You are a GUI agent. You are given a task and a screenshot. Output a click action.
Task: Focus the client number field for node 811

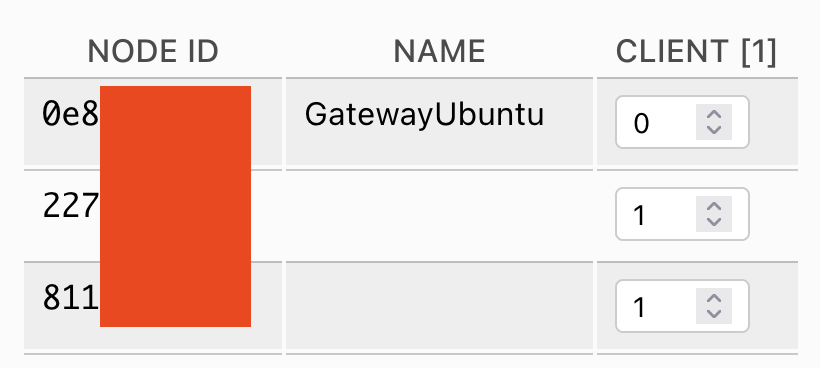tap(682, 306)
